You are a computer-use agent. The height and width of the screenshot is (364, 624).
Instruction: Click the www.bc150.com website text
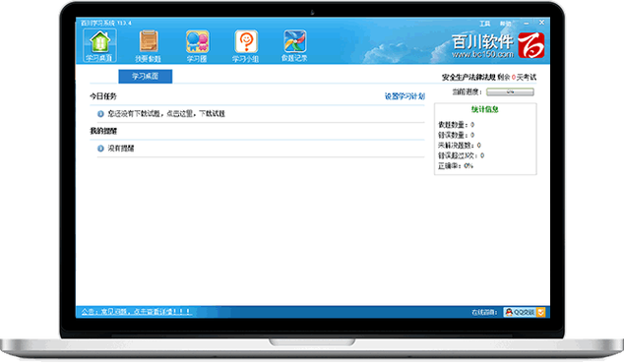click(482, 54)
